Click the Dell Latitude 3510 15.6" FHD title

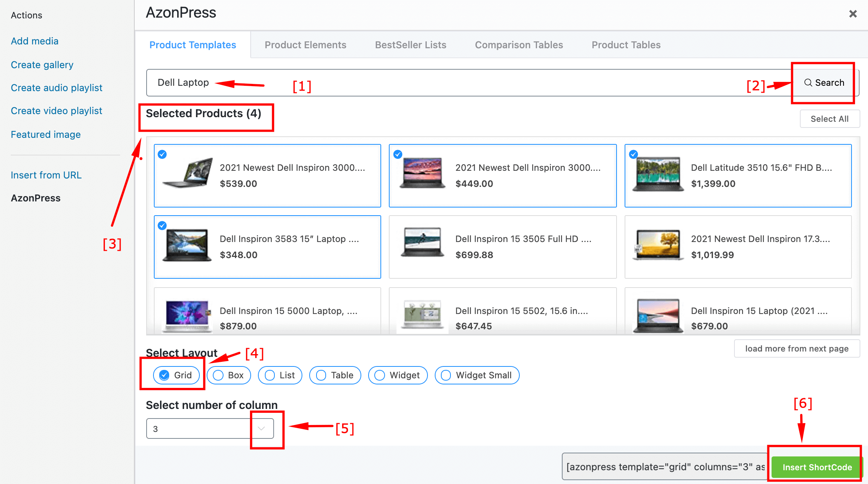click(762, 168)
